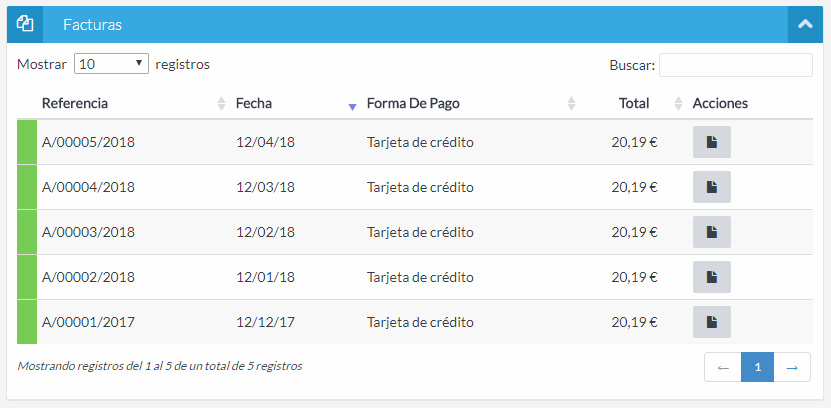Click the Facturas panel title
The width and height of the screenshot is (831, 408).
[x=92, y=24]
